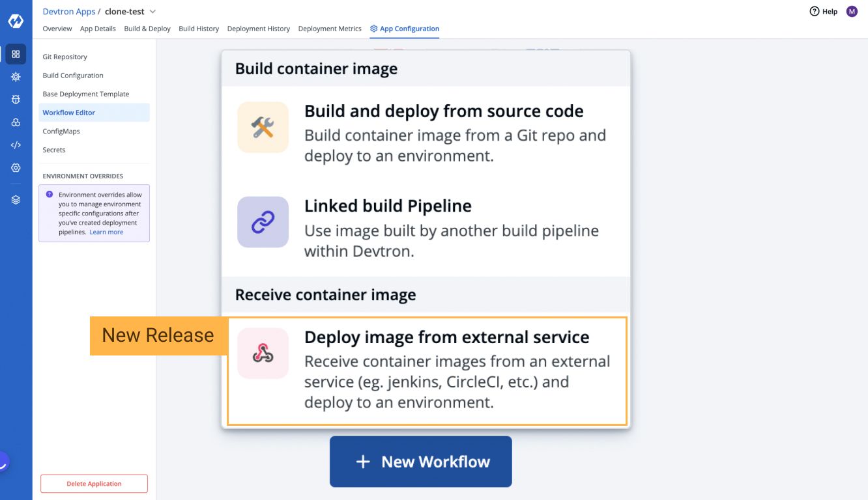Click the clone-test app name
Image resolution: width=868 pixels, height=500 pixels.
click(124, 11)
